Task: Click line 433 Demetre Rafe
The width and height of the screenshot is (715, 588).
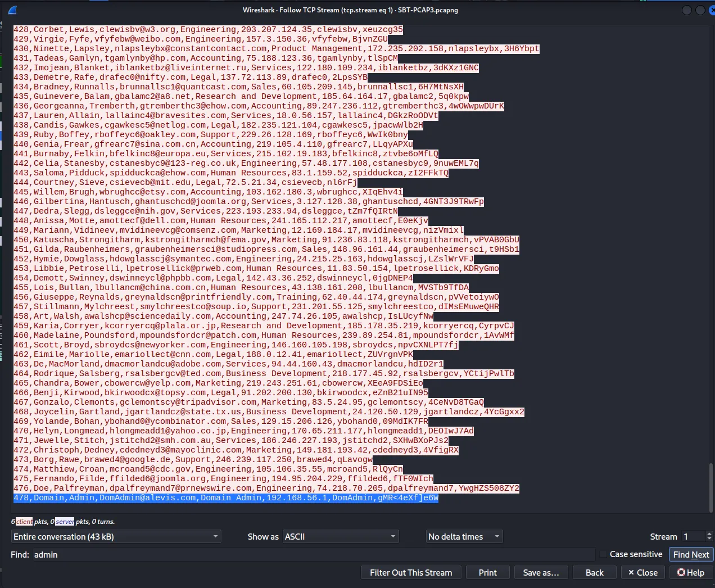Action: [x=190, y=77]
